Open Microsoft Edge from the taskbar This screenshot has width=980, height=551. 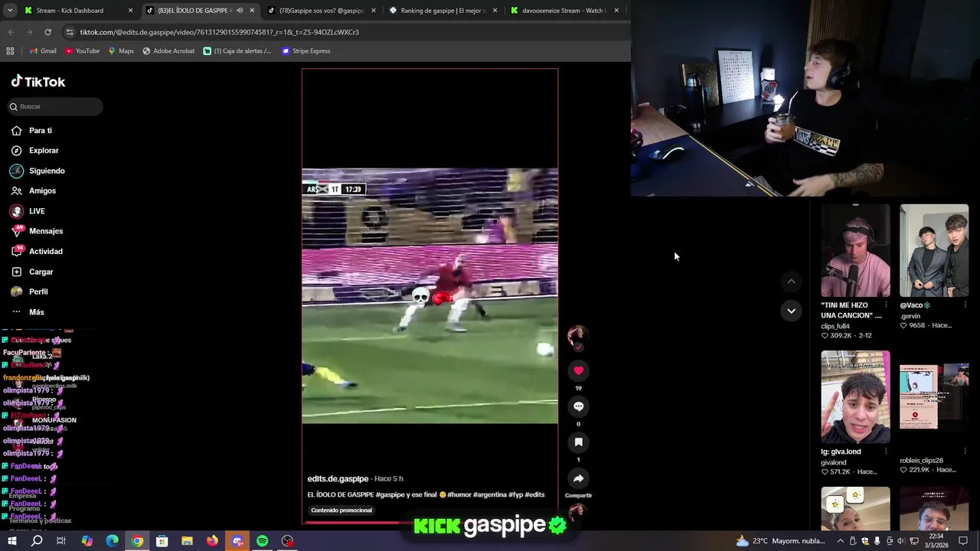coord(112,541)
